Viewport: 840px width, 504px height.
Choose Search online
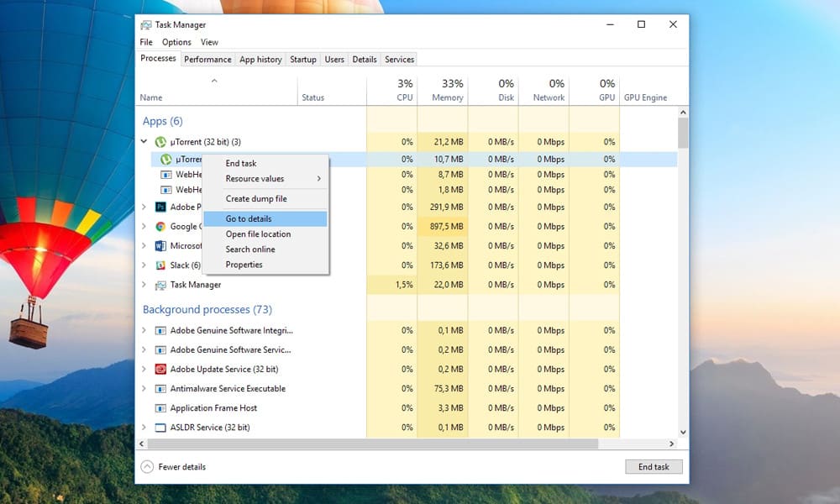click(250, 249)
